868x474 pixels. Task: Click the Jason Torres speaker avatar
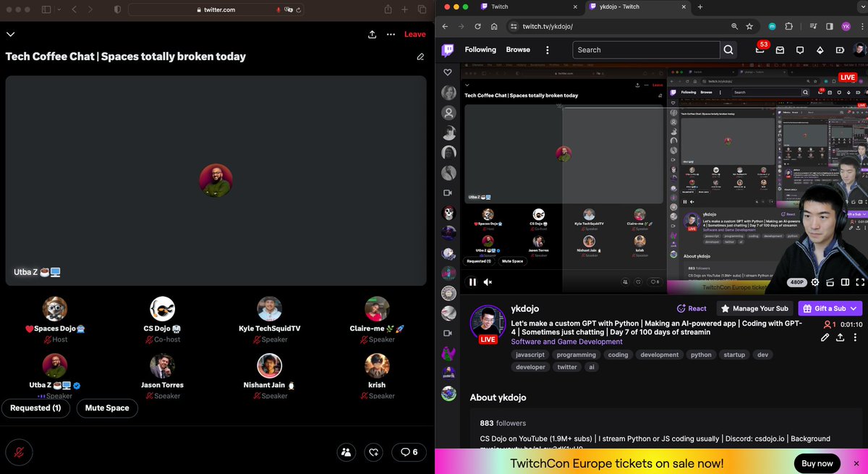pos(162,365)
